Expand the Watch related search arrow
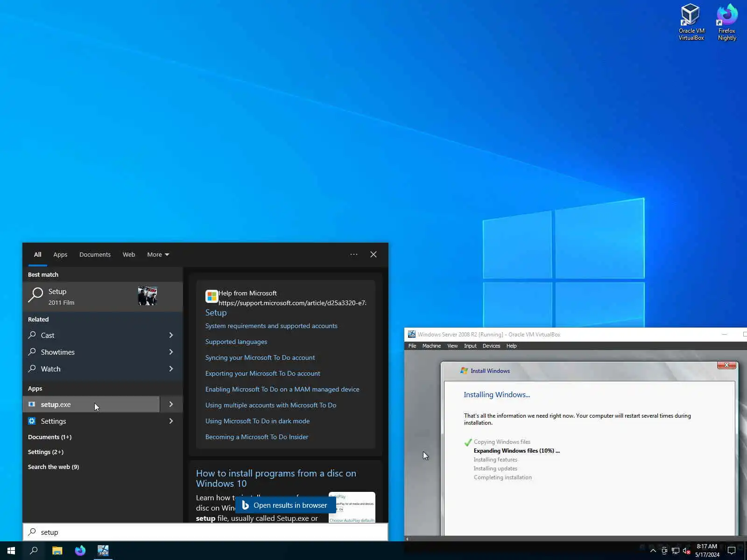747x560 pixels. (171, 369)
